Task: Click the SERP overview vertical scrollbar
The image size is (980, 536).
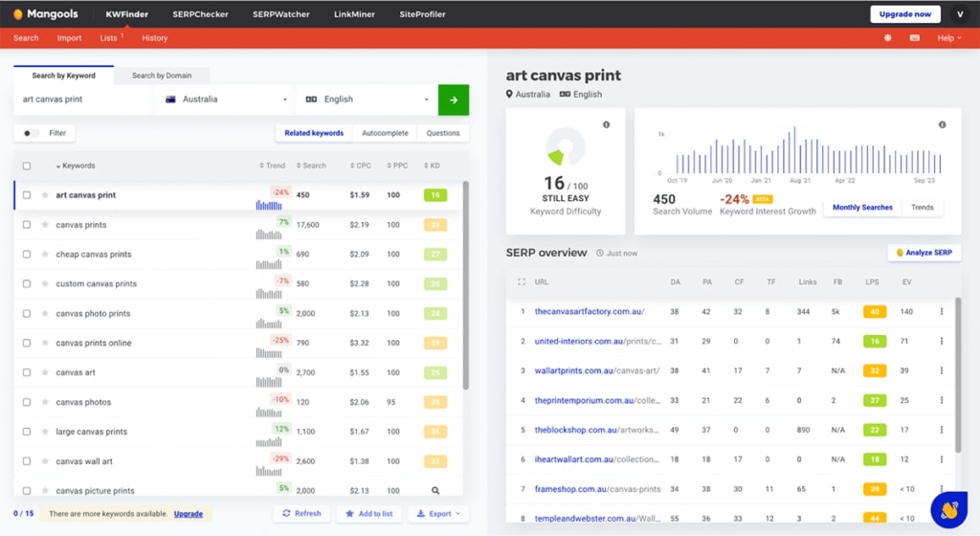Action: click(x=958, y=375)
